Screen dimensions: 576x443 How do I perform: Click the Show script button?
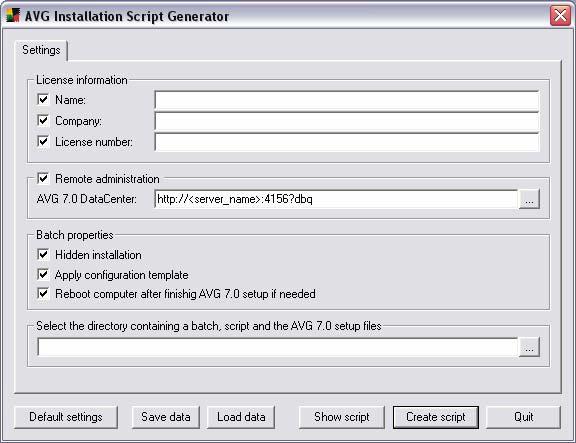pos(342,417)
